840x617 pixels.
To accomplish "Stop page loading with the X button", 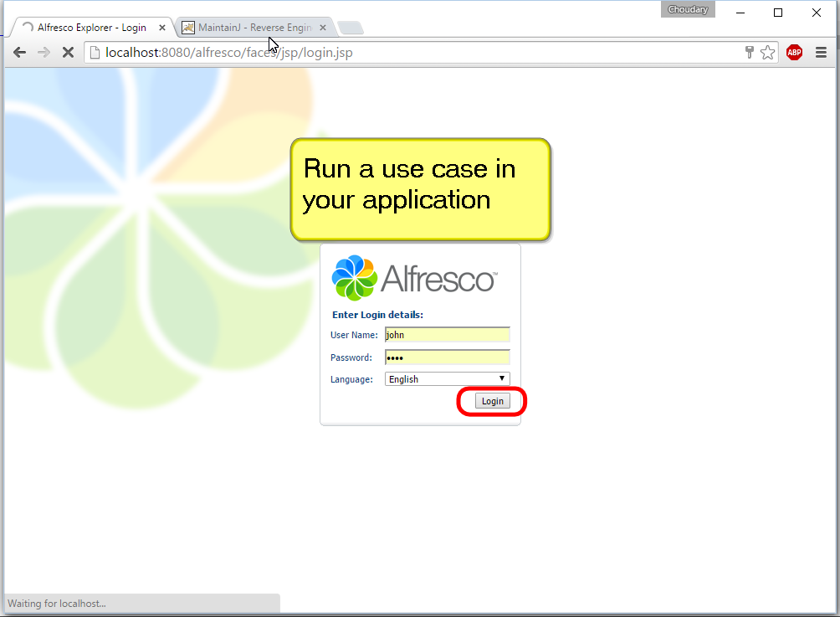I will click(68, 53).
